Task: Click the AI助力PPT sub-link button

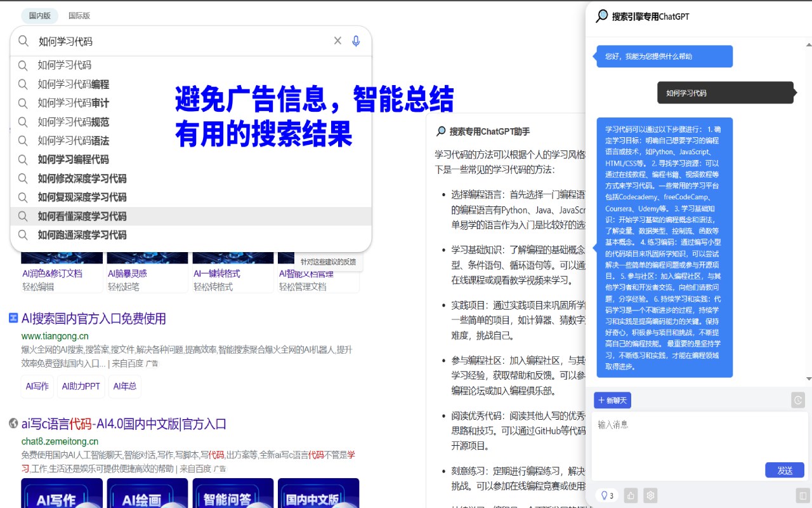Action: click(81, 386)
